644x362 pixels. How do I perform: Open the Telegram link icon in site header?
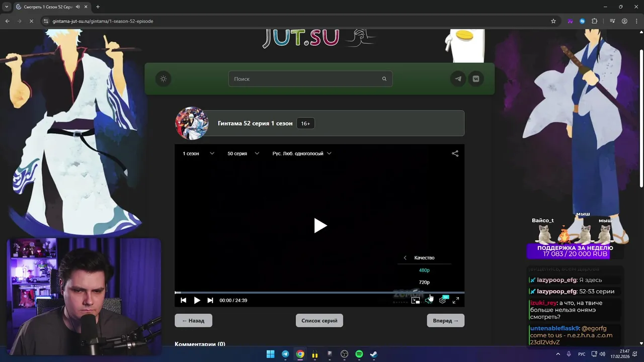458,79
